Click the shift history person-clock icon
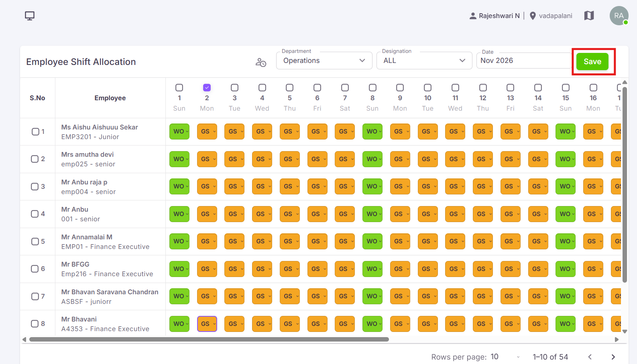 tap(261, 63)
